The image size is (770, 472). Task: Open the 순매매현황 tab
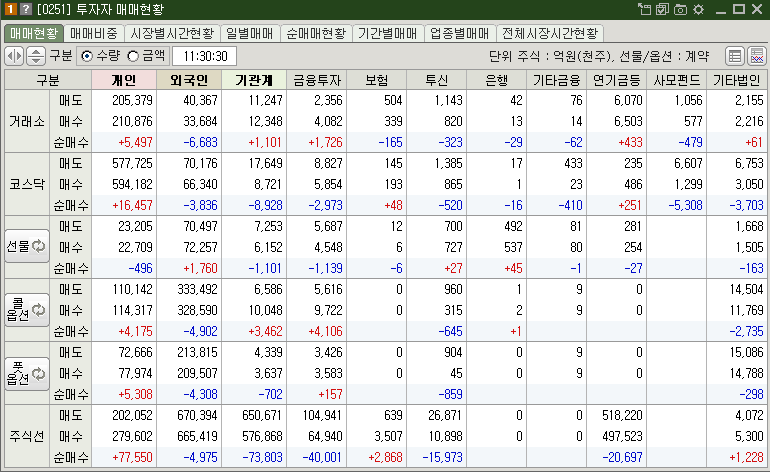(316, 33)
